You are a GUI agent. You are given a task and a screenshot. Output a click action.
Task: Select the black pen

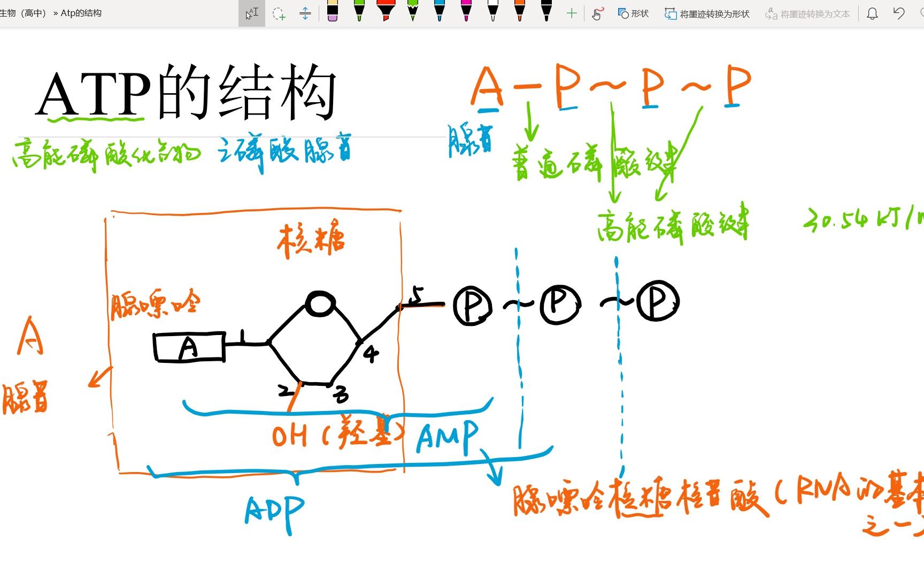[x=546, y=13]
